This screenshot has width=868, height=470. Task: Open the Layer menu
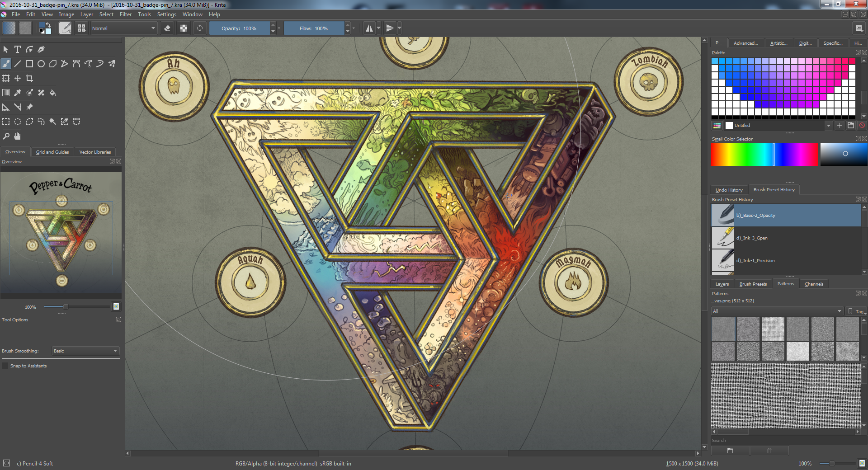(86, 14)
